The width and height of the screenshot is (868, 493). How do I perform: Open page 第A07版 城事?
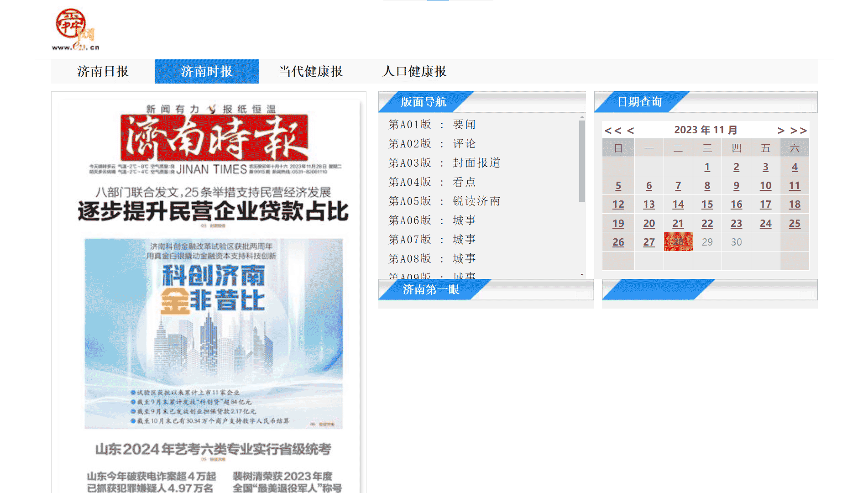pos(432,239)
